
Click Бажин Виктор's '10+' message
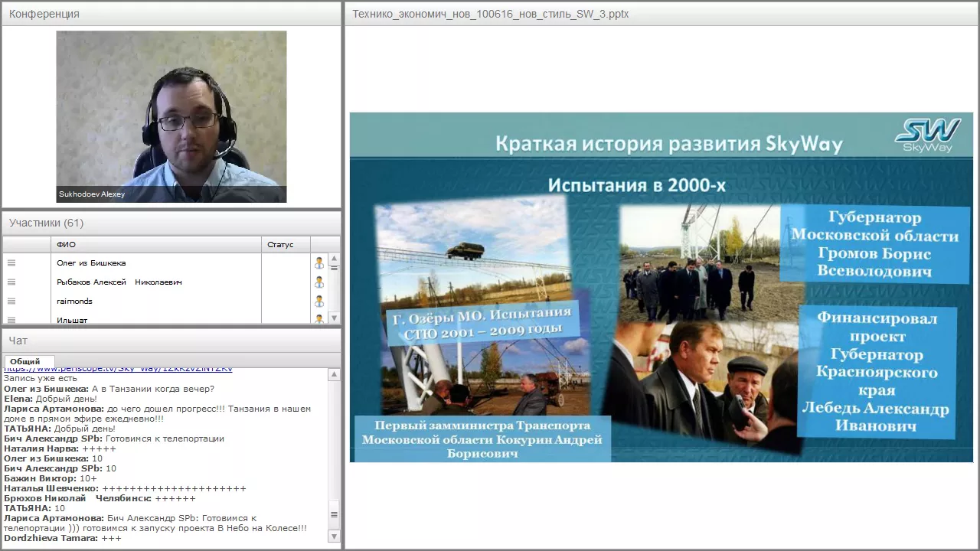pyautogui.click(x=51, y=478)
